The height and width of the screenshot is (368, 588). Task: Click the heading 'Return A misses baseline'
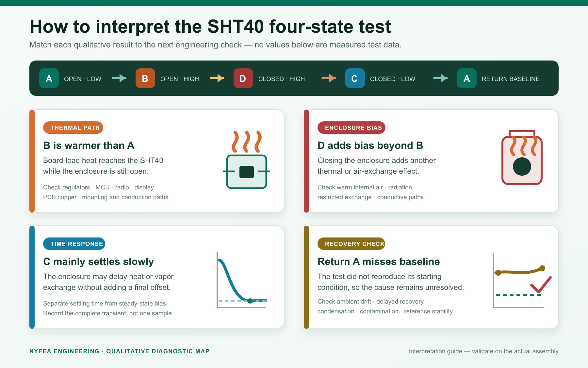point(379,261)
